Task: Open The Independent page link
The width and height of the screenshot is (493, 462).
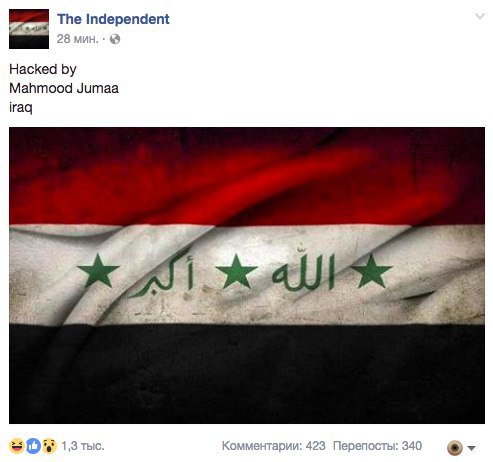Action: [x=113, y=19]
